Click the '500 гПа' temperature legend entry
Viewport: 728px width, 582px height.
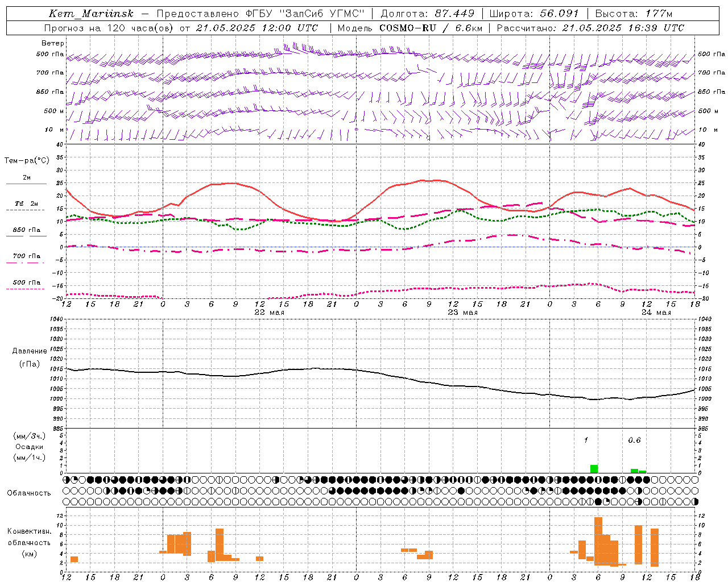[x=27, y=282]
